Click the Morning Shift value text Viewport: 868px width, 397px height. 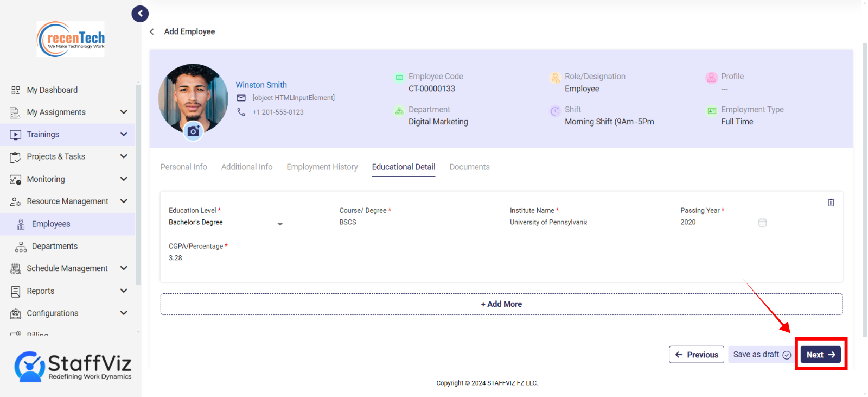pos(609,122)
